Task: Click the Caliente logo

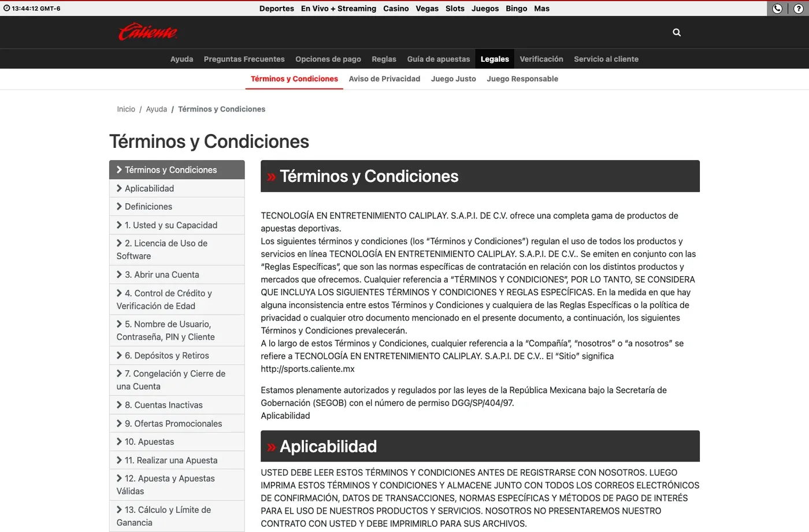Action: click(148, 32)
